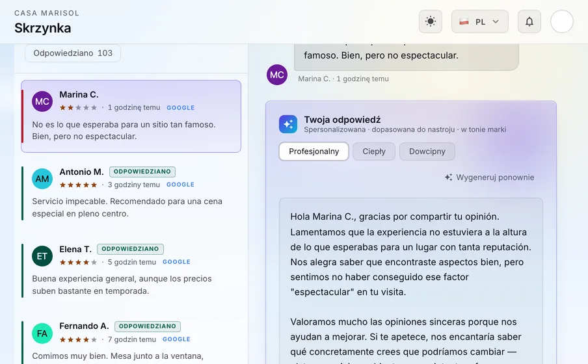The height and width of the screenshot is (364, 588).
Task: Click review text 'Servicio impecable. Recomendado'
Action: pyautogui.click(x=127, y=207)
